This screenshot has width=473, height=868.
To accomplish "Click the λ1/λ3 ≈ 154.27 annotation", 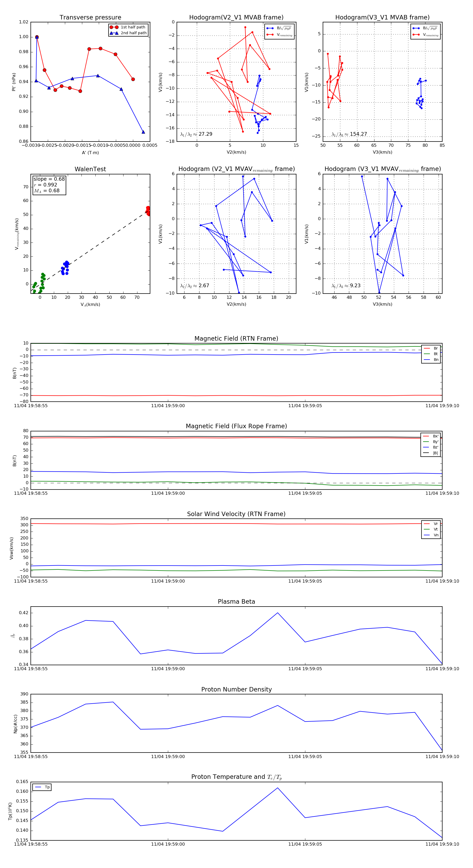I will [349, 134].
